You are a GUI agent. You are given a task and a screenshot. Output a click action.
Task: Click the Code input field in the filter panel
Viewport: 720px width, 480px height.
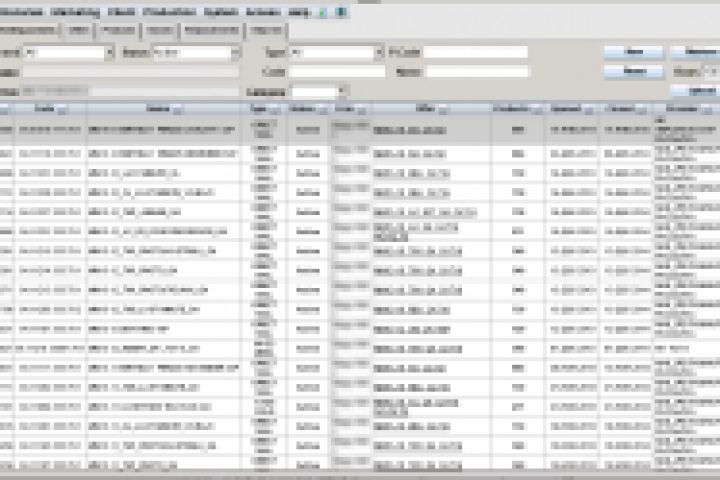pos(337,72)
